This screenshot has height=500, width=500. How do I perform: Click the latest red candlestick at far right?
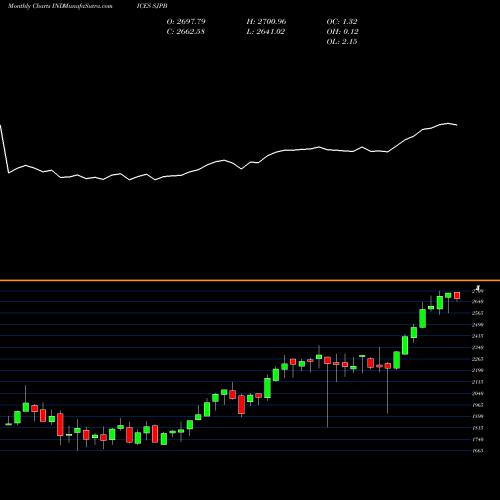pyautogui.click(x=457, y=296)
